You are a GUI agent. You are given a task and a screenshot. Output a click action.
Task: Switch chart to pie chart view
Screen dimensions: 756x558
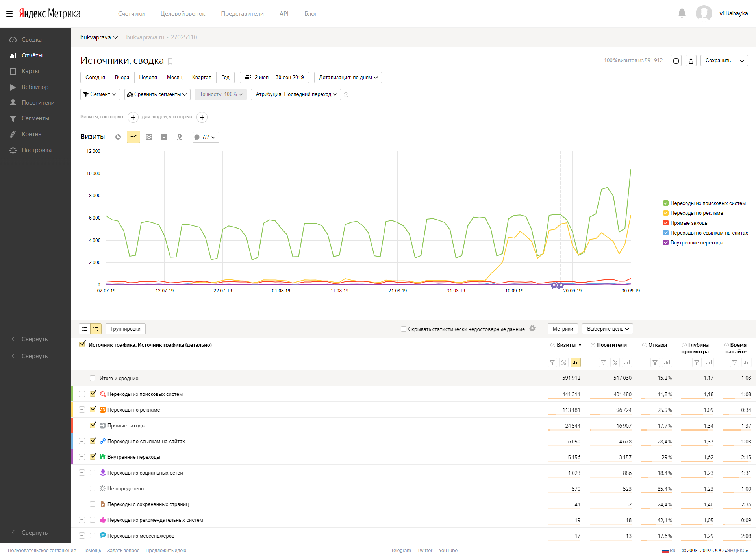(118, 137)
